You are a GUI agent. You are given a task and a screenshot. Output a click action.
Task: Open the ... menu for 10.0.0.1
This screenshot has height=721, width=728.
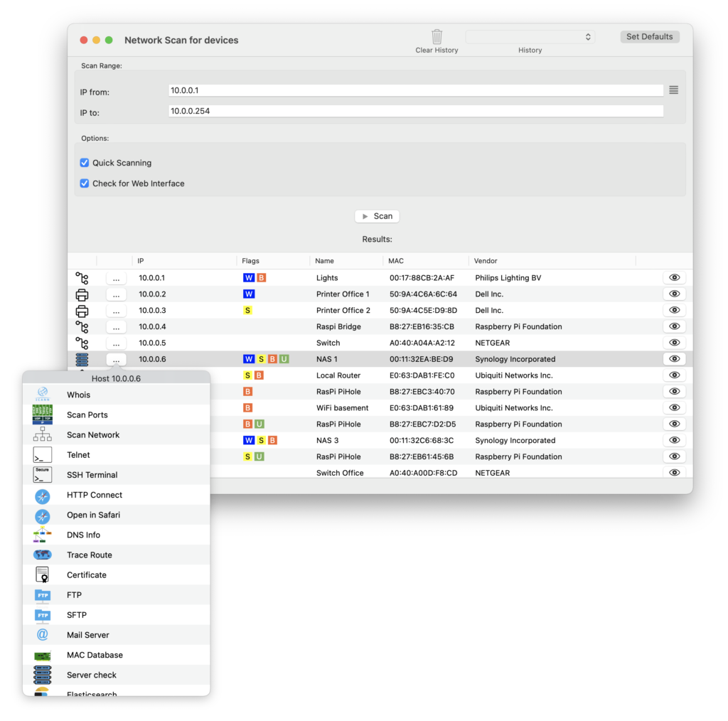(x=116, y=278)
